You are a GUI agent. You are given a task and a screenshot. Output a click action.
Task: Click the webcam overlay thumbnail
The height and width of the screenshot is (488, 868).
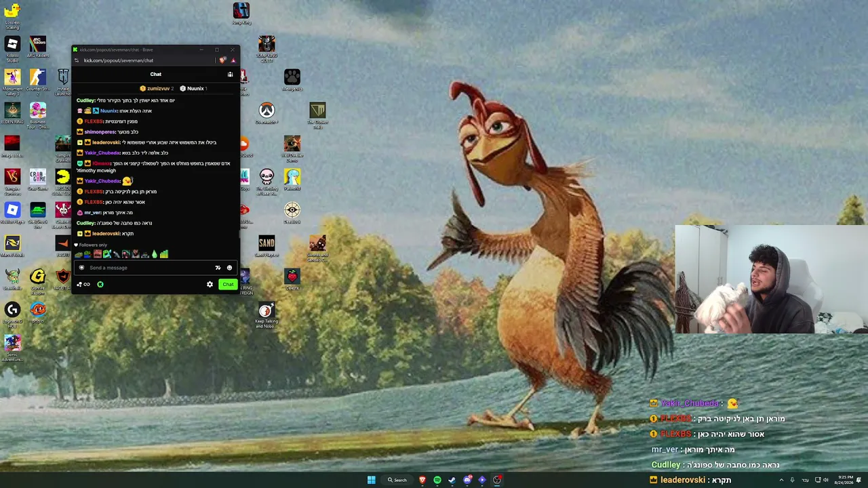tap(771, 279)
